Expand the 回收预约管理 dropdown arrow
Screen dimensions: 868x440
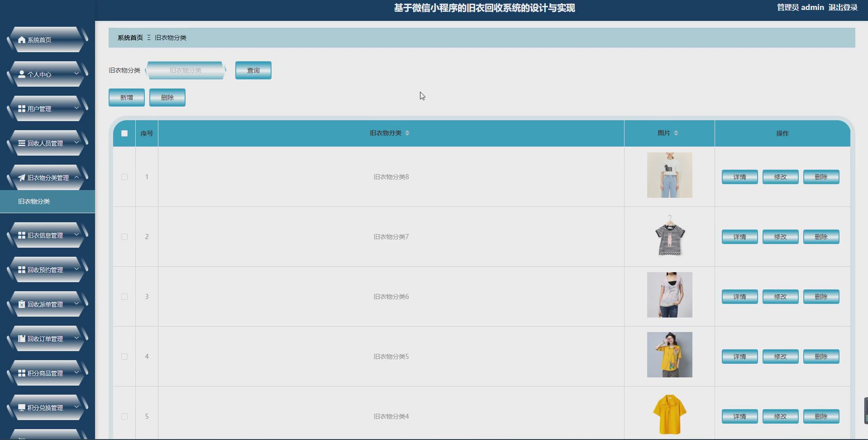tap(76, 270)
